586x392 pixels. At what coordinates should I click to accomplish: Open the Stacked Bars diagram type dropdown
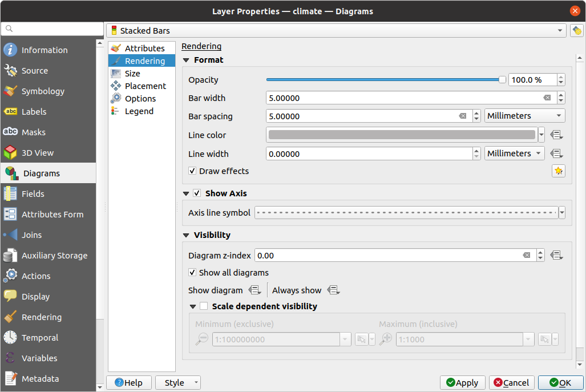click(560, 30)
